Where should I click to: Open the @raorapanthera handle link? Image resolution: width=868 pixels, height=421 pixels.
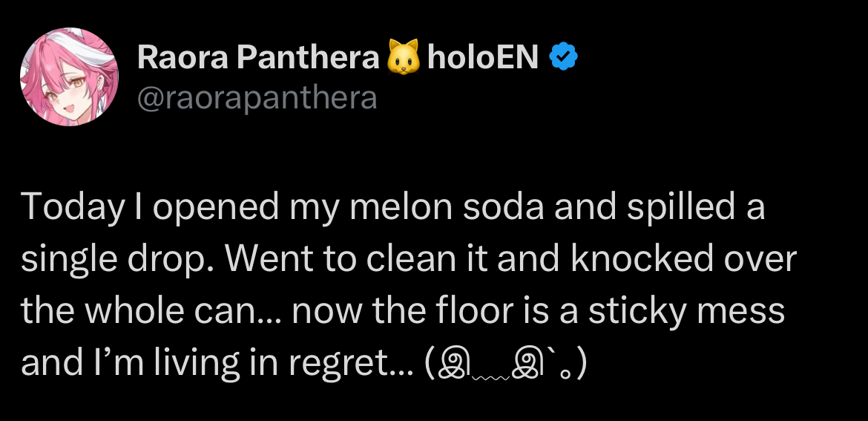coord(257,98)
